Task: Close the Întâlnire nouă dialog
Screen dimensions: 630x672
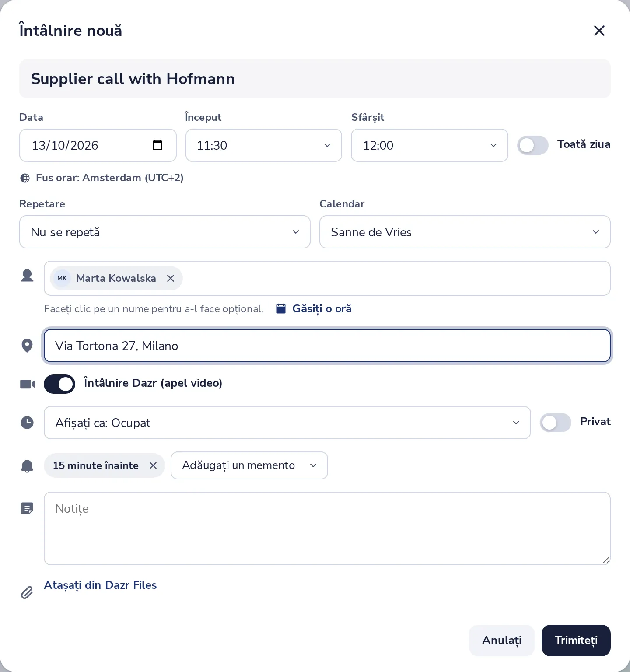Action: coord(599,31)
